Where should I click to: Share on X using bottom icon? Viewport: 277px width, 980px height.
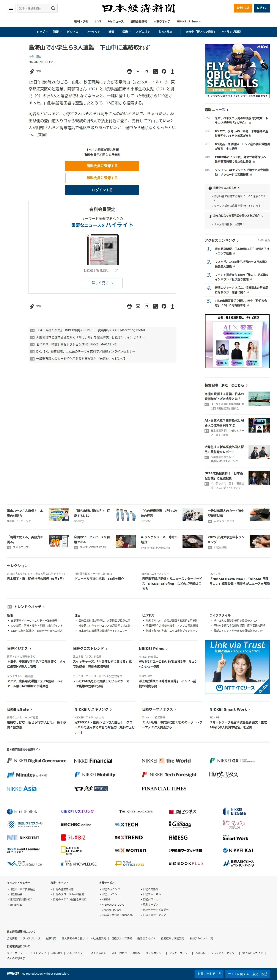pos(155,306)
